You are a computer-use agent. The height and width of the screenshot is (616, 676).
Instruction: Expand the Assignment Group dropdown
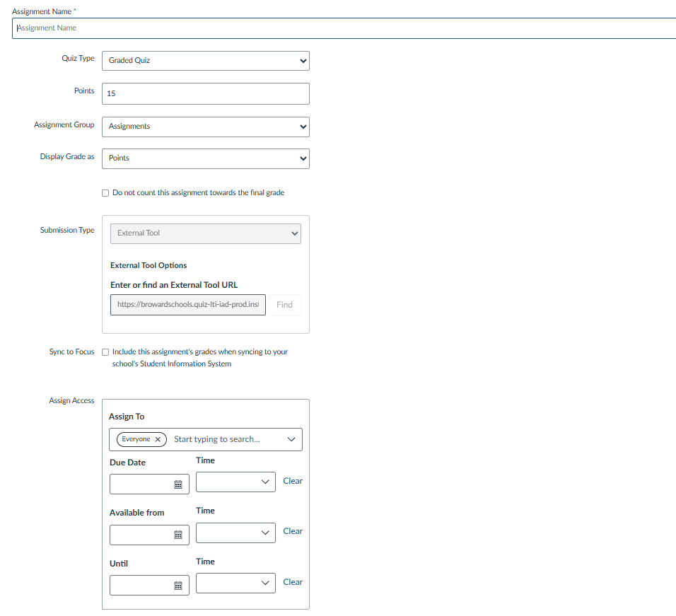tap(205, 127)
